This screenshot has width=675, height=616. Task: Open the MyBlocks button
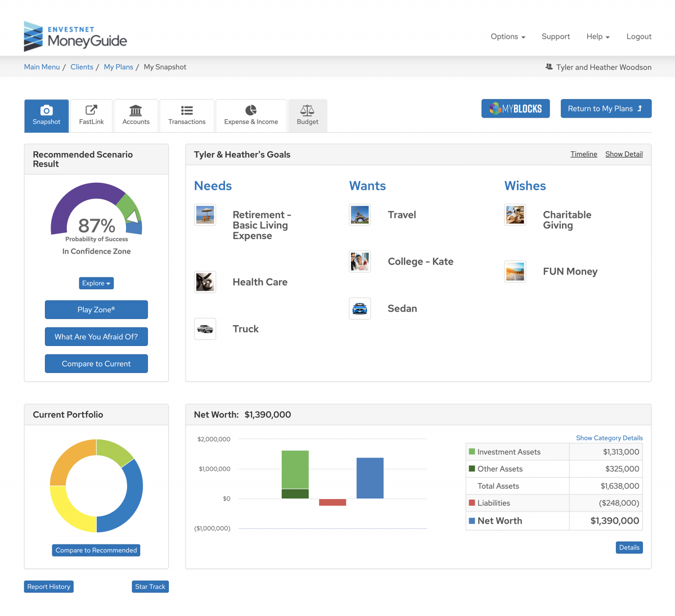[x=515, y=109]
